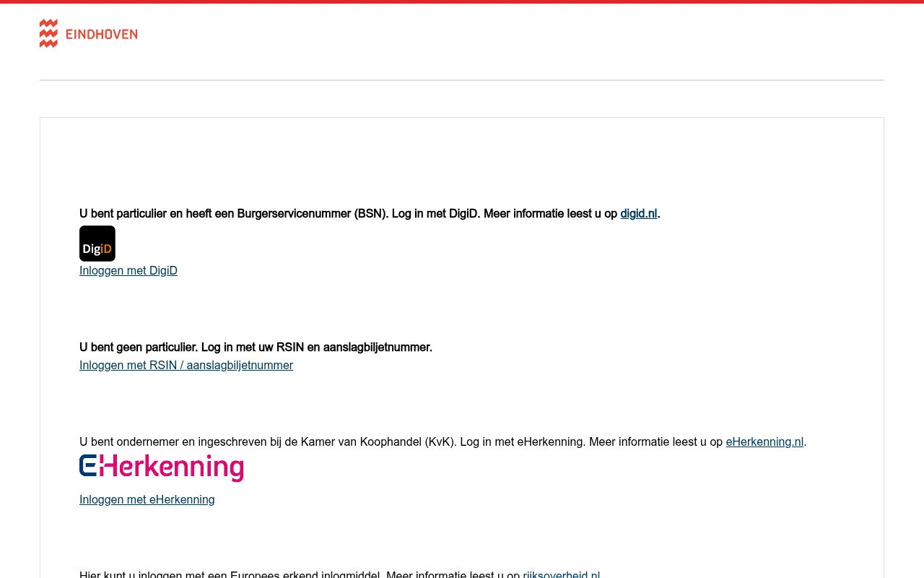This screenshot has height=578, width=924.
Task: Follow the digid.nl link
Action: pos(639,214)
